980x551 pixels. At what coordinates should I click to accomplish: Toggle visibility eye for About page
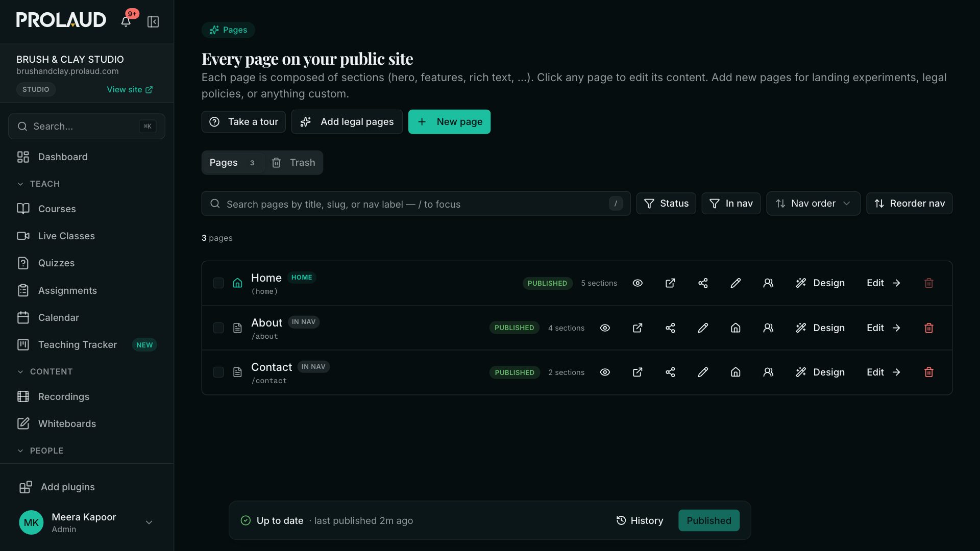tap(605, 328)
